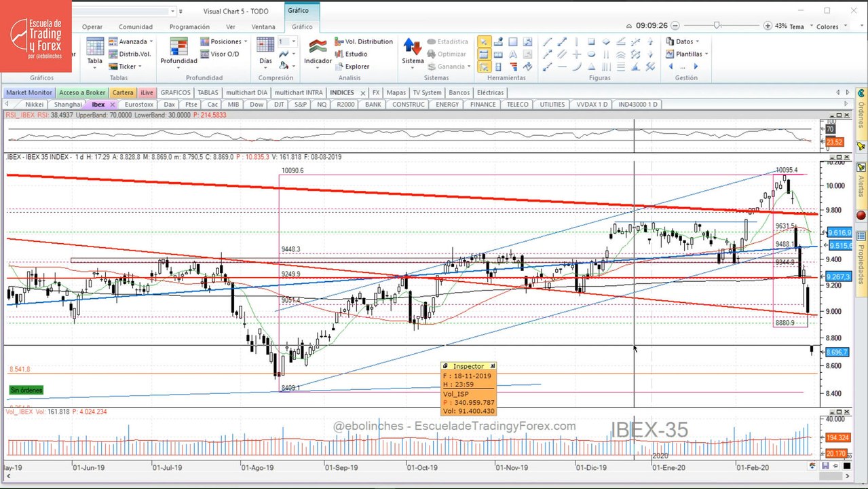The width and height of the screenshot is (868, 489).
Task: Select the down arrow figure
Action: pos(650,54)
